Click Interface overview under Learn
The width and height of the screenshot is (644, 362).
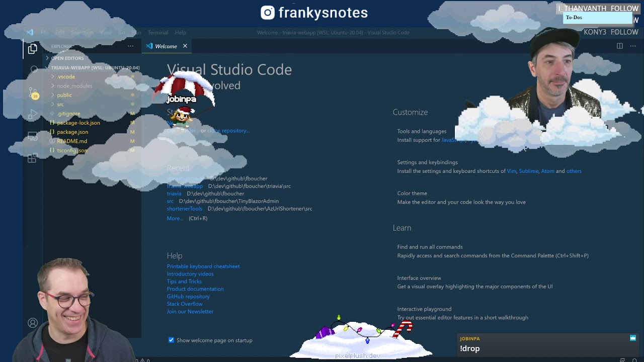click(419, 278)
